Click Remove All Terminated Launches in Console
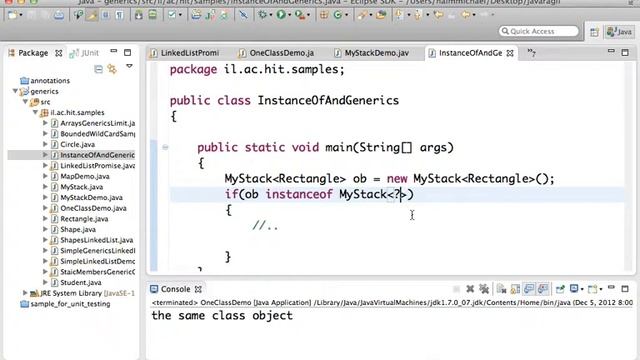 pyautogui.click(x=484, y=289)
